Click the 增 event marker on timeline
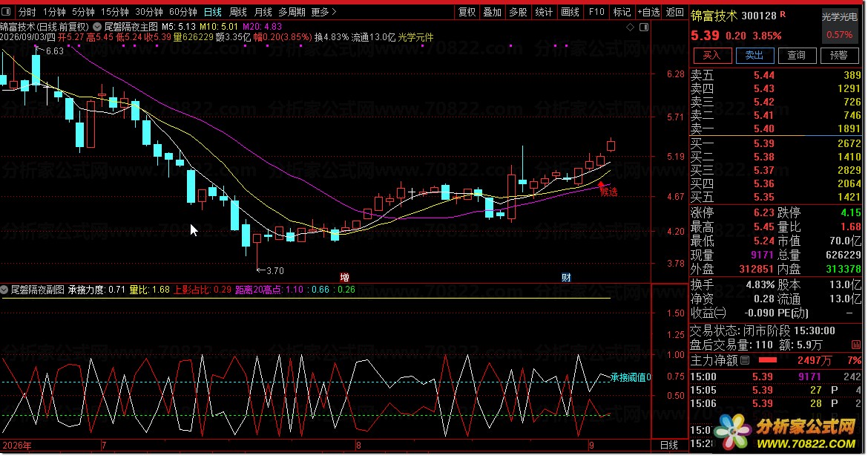The image size is (868, 456). click(344, 278)
